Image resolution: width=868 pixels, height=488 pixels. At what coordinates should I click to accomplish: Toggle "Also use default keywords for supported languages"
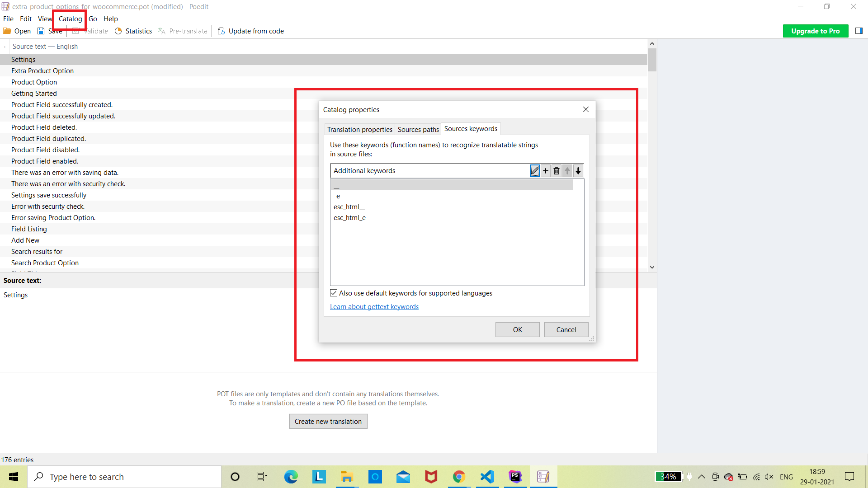[334, 293]
